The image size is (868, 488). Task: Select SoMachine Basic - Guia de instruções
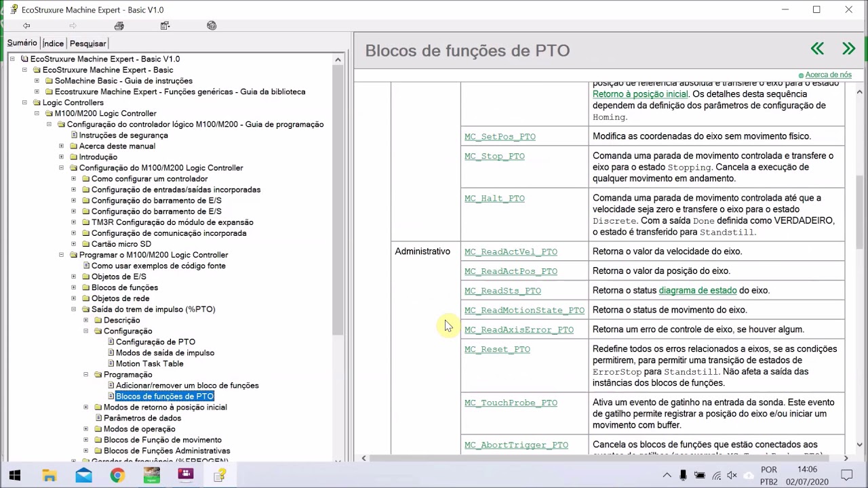(x=123, y=81)
